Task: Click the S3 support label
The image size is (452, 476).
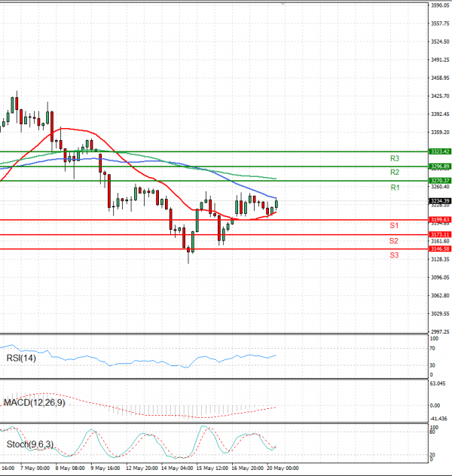Action: (x=394, y=255)
